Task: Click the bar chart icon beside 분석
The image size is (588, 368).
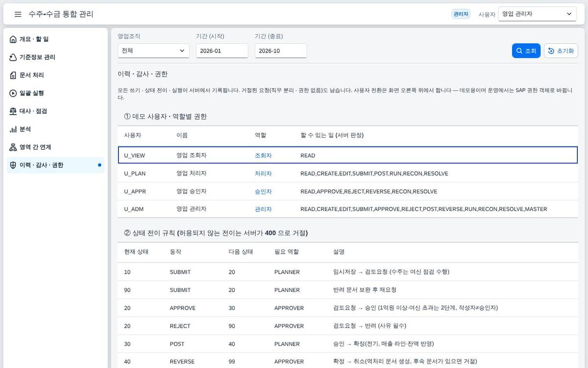Action: coord(13,129)
